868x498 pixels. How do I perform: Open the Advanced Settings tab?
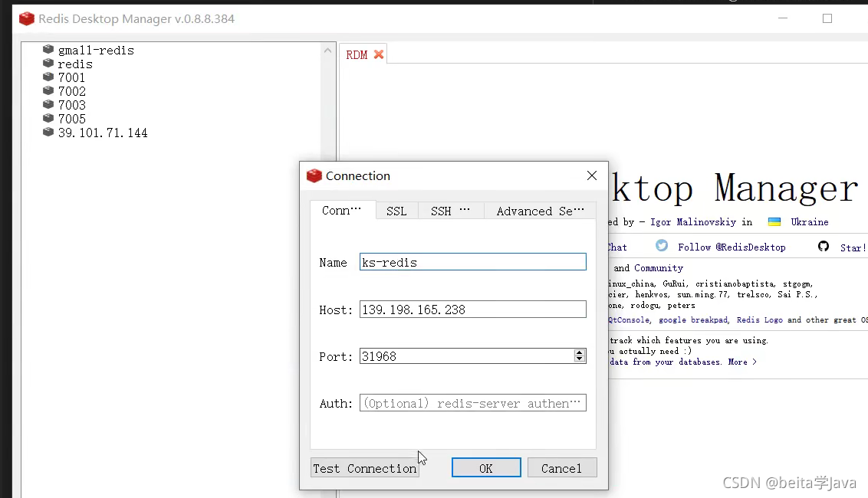tap(541, 211)
